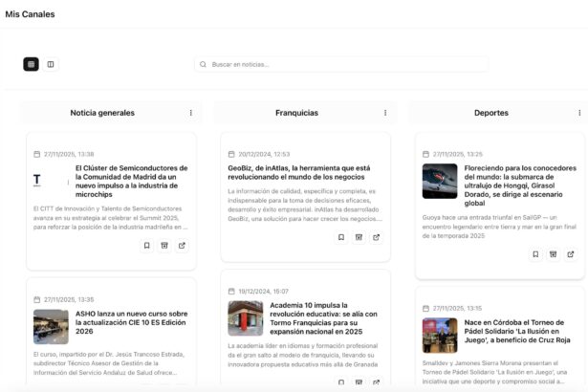
Task: Archive the GeoBiz inAtlas article
Action: pyautogui.click(x=359, y=237)
